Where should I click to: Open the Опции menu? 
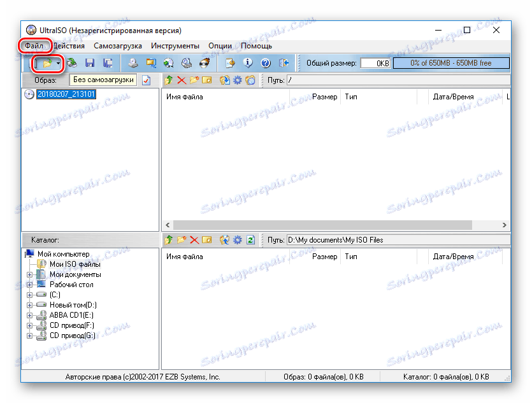coord(220,46)
